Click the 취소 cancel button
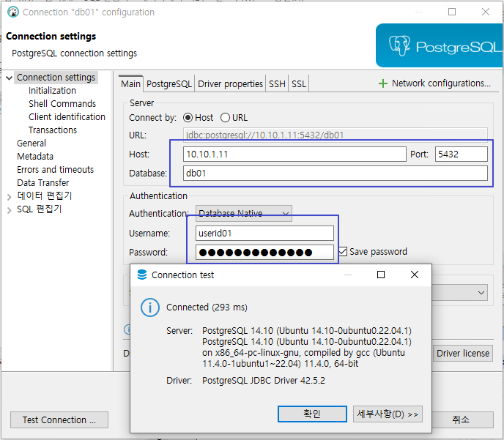The height and width of the screenshot is (440, 504). (462, 420)
